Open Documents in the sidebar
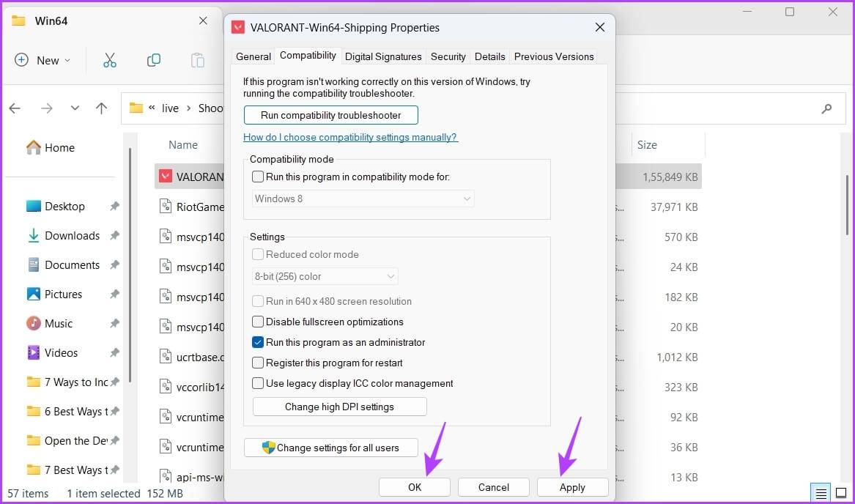The height and width of the screenshot is (504, 855). 63,265
